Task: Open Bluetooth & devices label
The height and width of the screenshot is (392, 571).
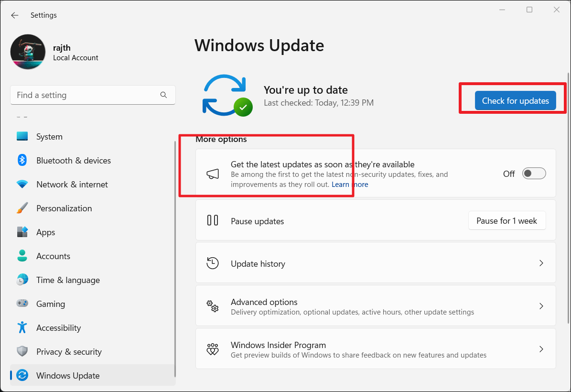Action: click(74, 161)
